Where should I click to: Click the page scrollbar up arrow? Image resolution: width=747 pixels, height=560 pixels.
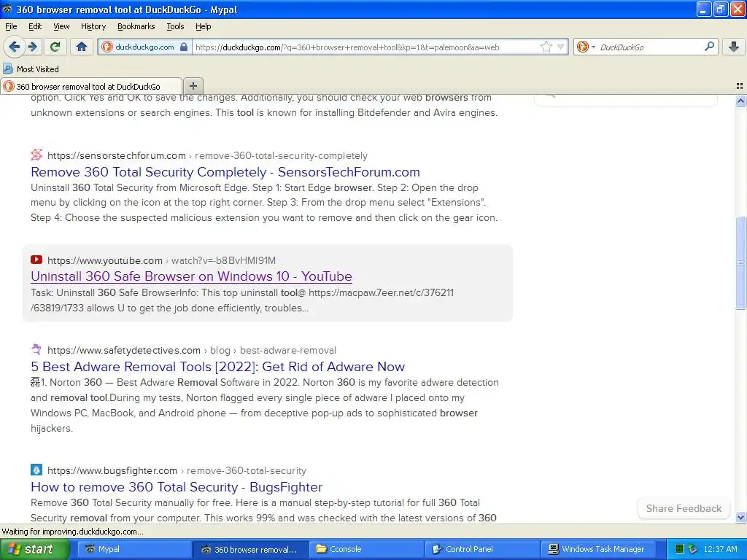click(740, 101)
